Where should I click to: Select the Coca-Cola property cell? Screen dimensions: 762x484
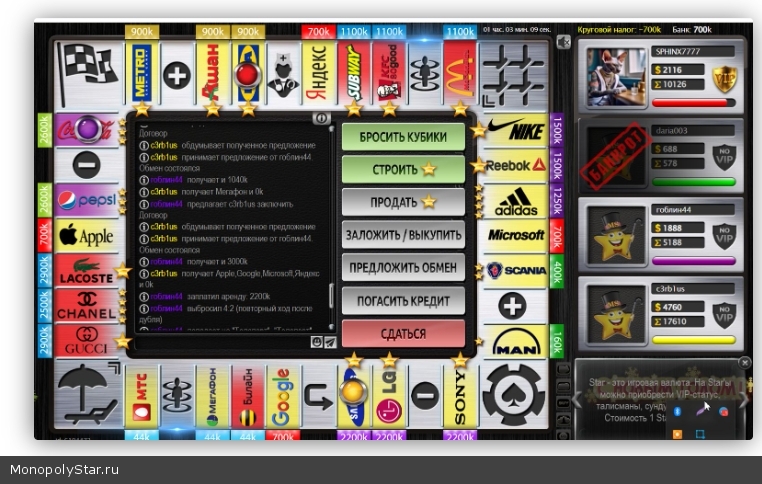point(87,130)
